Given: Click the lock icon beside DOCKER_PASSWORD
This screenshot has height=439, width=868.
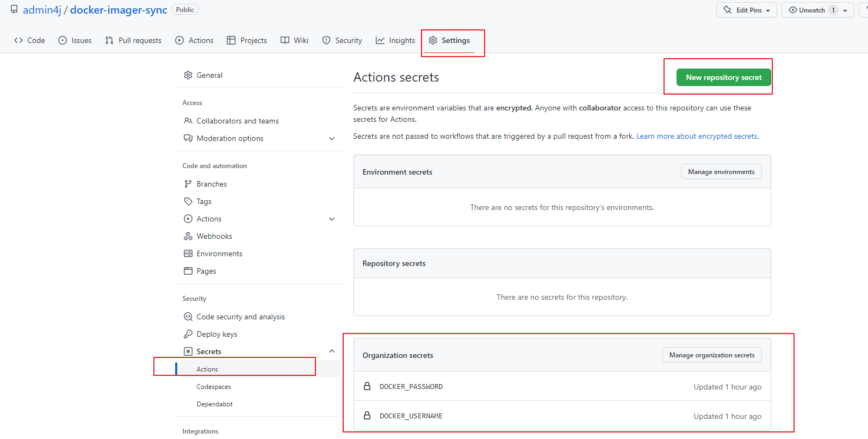Looking at the screenshot, I should tap(367, 386).
